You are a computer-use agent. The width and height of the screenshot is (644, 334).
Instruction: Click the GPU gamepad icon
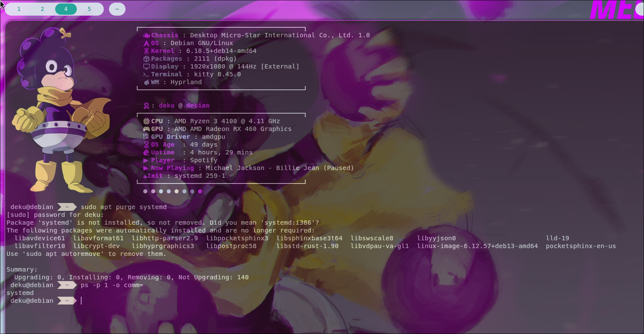146,129
